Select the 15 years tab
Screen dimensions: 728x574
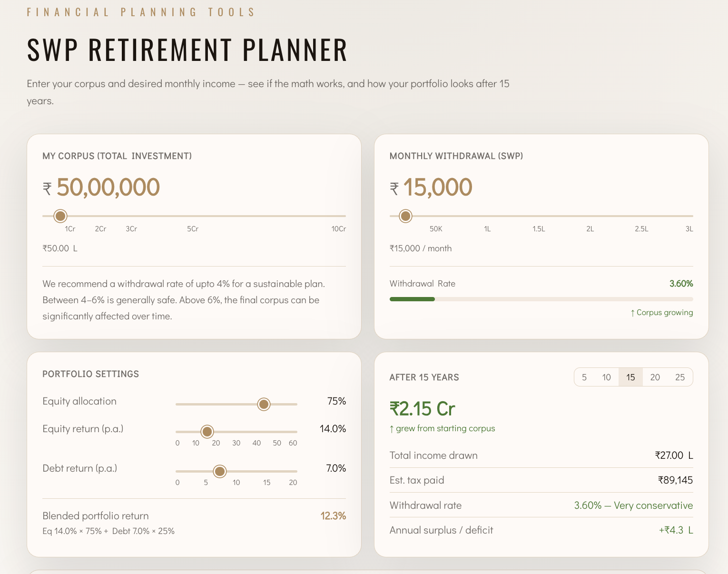tap(630, 377)
